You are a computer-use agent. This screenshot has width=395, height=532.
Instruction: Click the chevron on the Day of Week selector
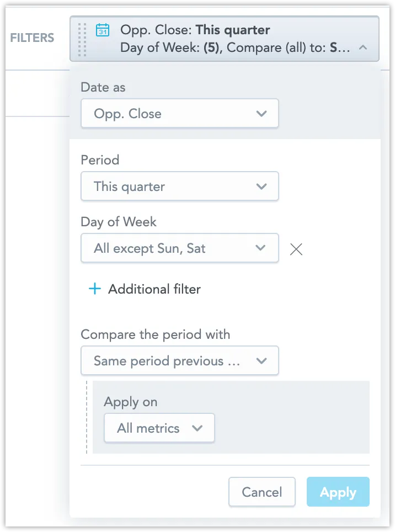pyautogui.click(x=260, y=248)
